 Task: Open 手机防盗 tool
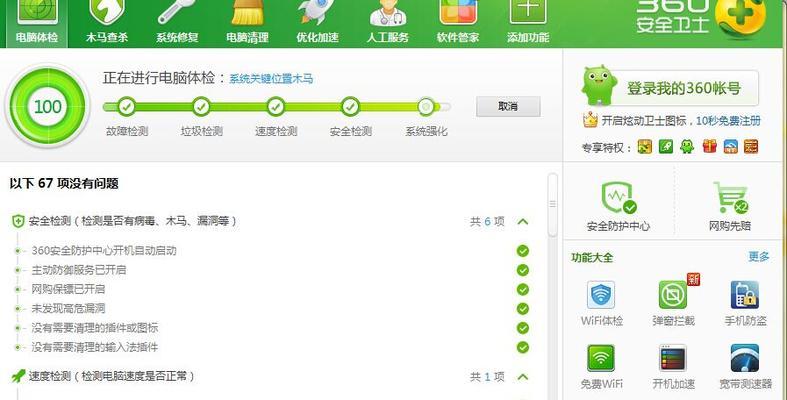pyautogui.click(x=745, y=304)
